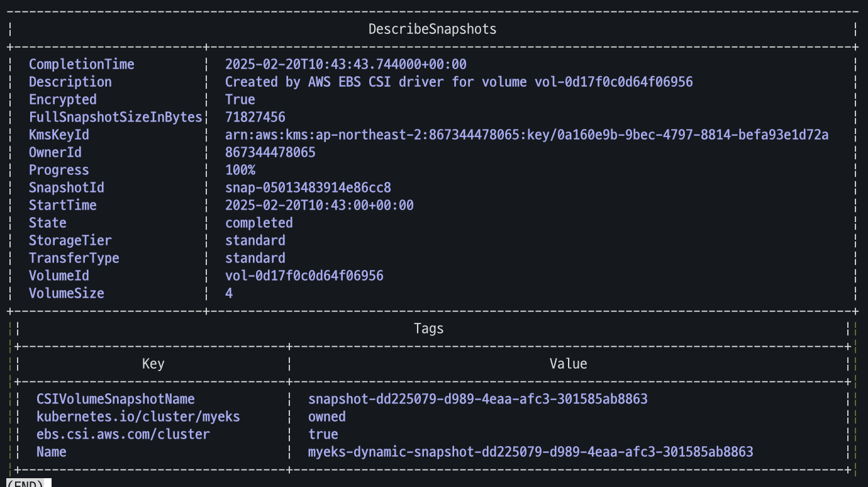Click the CompletionTime timestamp value
Viewport: 868px width, 487px height.
coord(345,64)
